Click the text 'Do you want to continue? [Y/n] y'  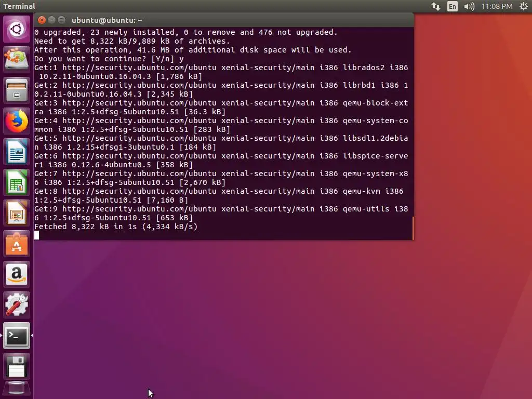click(x=109, y=59)
